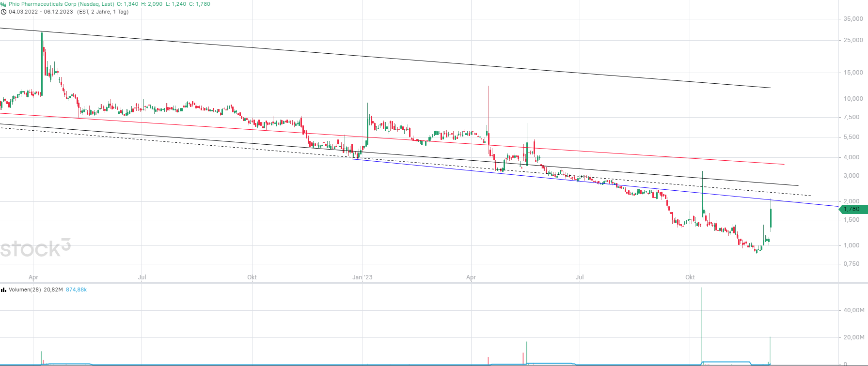Click the 40,00M volume axis label
Screen dimensions: 868x366
click(x=854, y=310)
